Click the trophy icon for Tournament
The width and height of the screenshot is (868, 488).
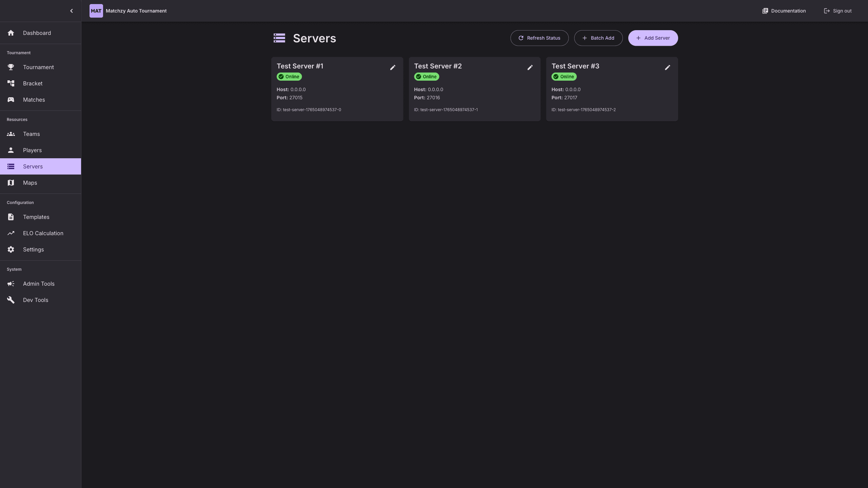(11, 67)
